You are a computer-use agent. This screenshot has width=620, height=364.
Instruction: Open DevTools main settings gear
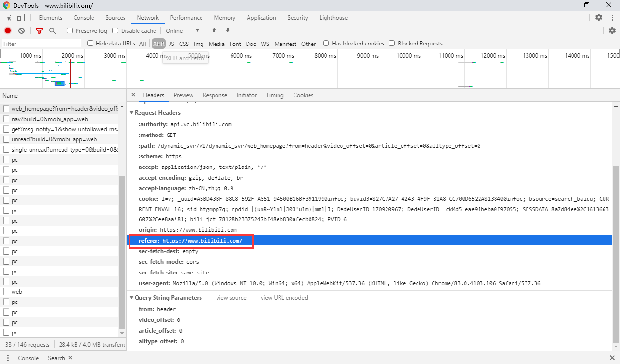click(x=599, y=17)
